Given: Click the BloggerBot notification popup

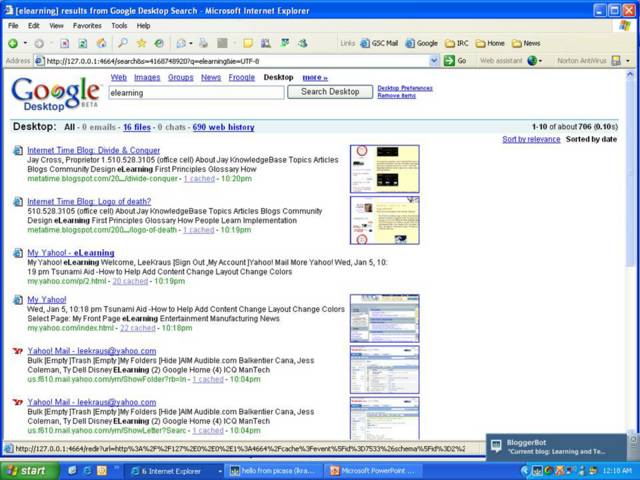Looking at the screenshot, I should (556, 447).
